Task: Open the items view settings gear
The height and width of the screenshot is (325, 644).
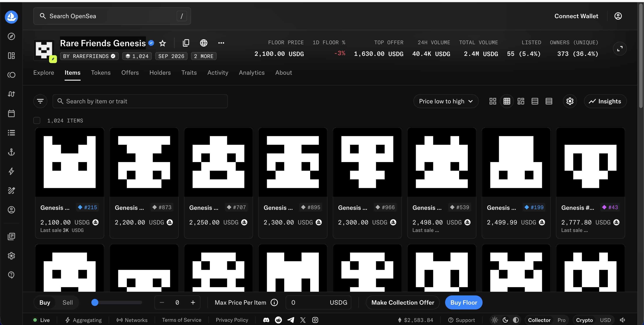Action: [x=570, y=101]
